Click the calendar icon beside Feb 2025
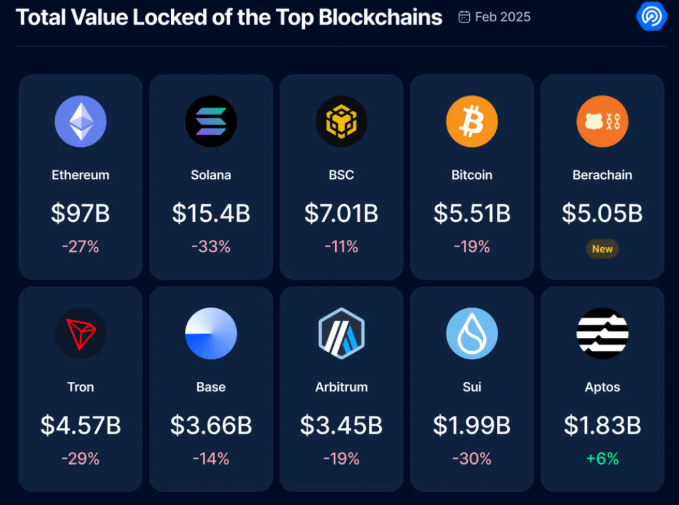This screenshot has width=679, height=505. point(464,17)
